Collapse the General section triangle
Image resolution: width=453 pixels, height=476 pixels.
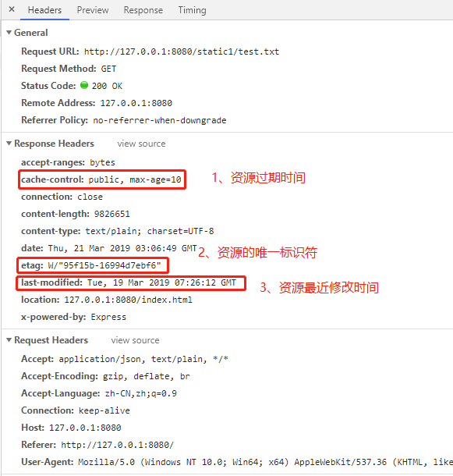click(x=9, y=33)
